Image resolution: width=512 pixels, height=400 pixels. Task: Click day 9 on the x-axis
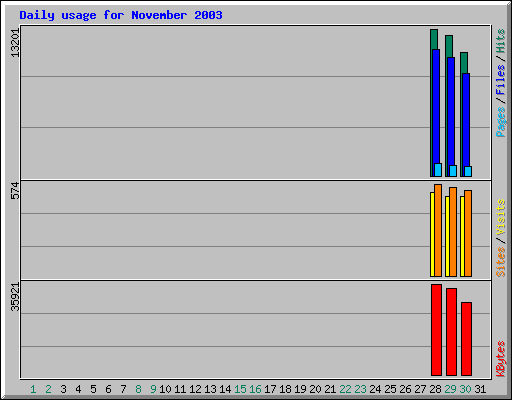click(153, 389)
